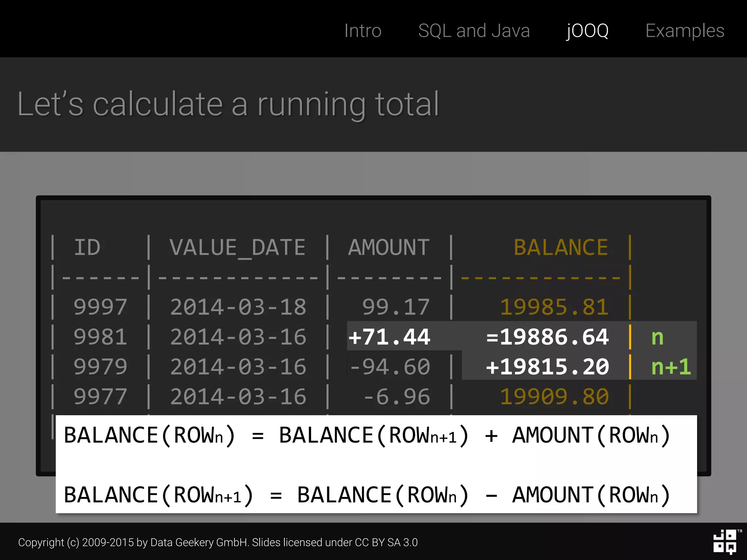Viewport: 747px width, 560px height.
Task: Click the VALUE_DATE column header
Action: point(237,248)
